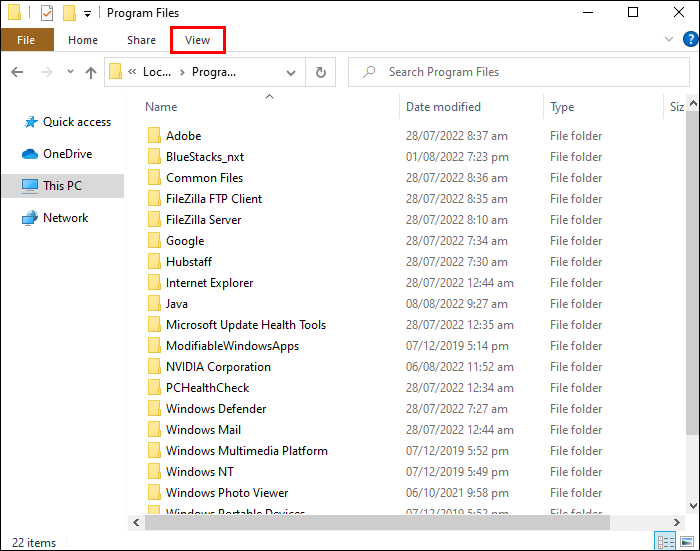The image size is (700, 551).
Task: Sort by the Size column header
Action: pyautogui.click(x=677, y=107)
